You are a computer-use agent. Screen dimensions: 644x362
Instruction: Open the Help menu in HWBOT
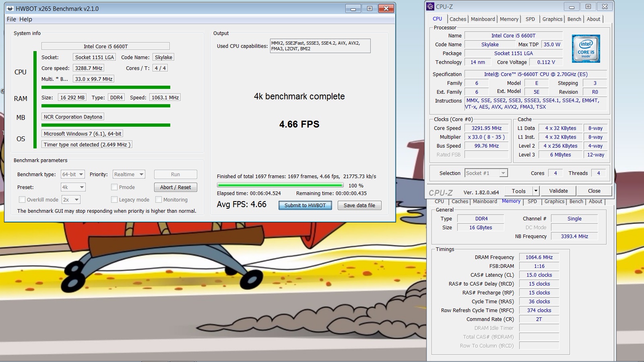coord(26,19)
